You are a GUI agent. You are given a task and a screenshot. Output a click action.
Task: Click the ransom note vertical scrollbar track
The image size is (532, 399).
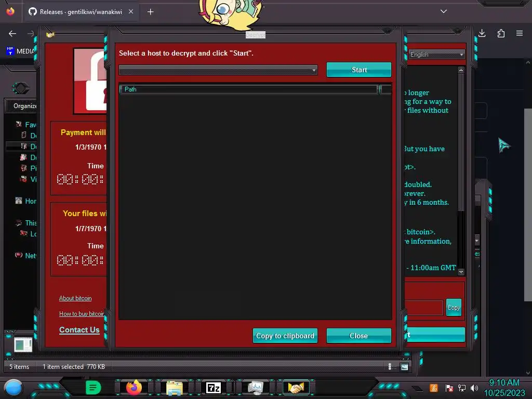tap(461, 170)
